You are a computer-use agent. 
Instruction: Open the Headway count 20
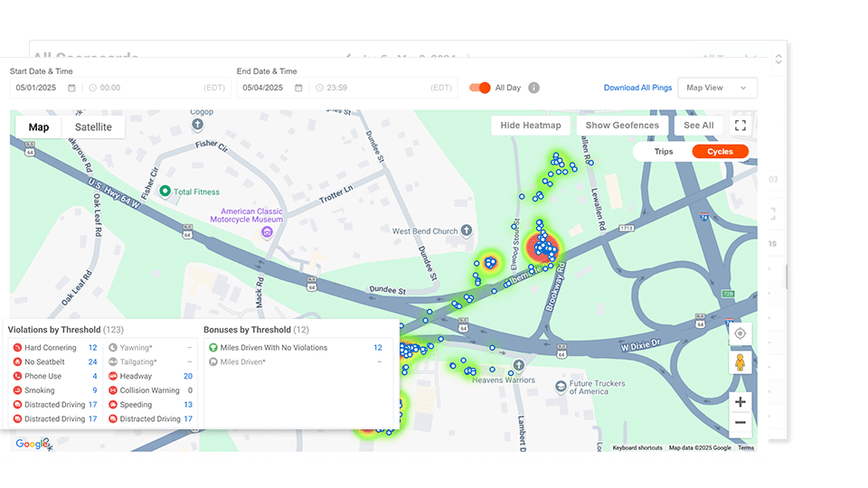pos(188,376)
